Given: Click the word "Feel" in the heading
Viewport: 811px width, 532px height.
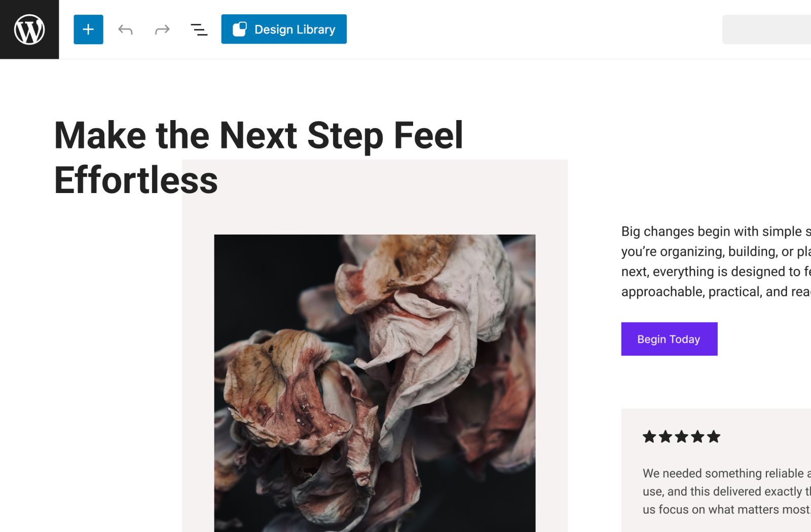Looking at the screenshot, I should click(x=428, y=136).
